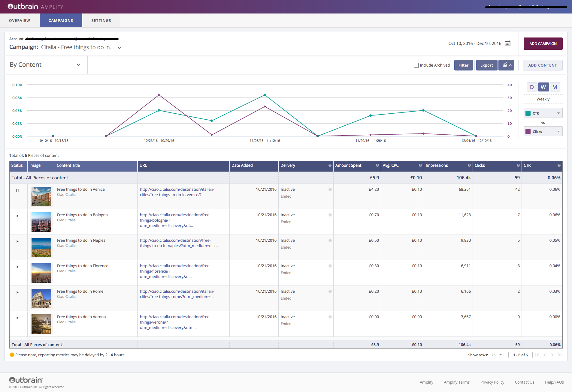The image size is (572, 392).
Task: Go to the last page of results
Action: point(560,355)
